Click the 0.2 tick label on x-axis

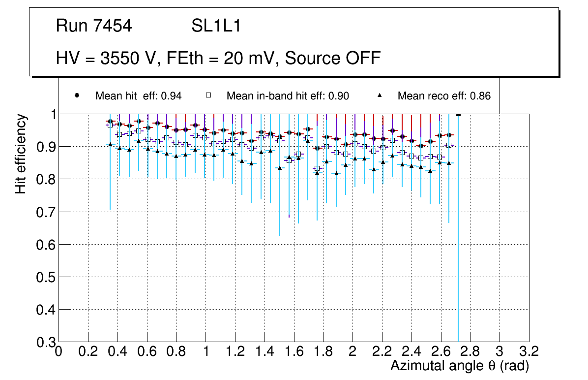tap(88, 351)
